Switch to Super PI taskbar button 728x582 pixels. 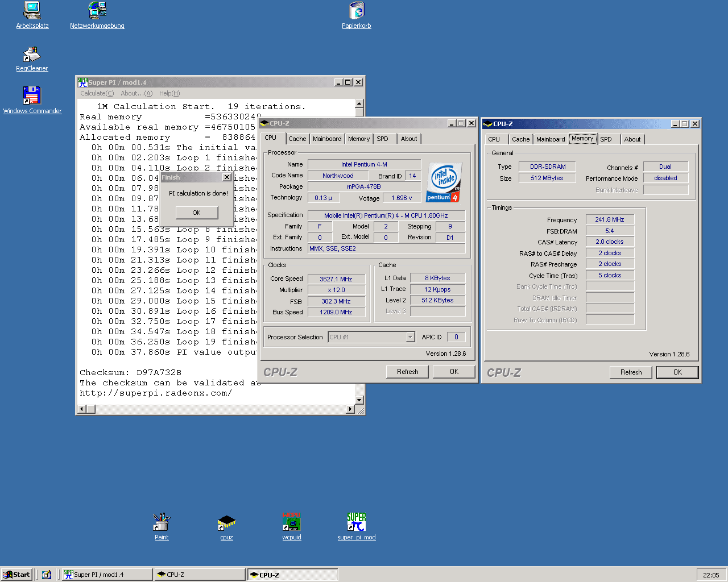tap(106, 575)
